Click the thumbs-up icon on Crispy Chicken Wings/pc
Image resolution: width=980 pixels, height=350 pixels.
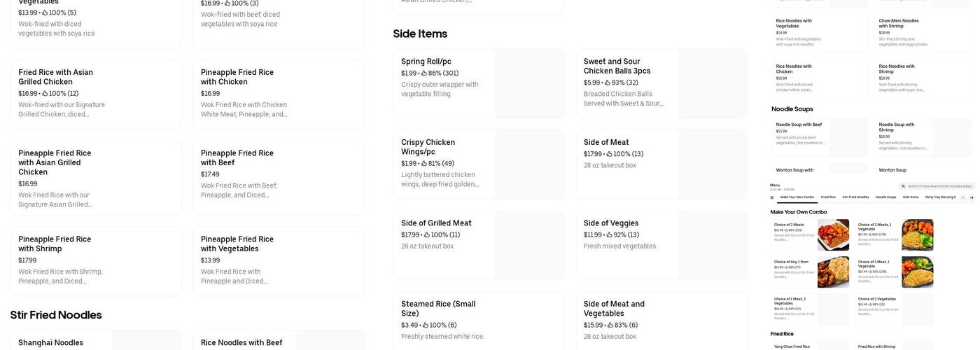423,164
